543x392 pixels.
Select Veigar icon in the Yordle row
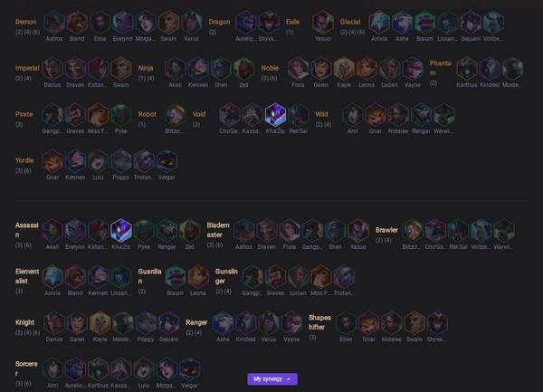167,161
